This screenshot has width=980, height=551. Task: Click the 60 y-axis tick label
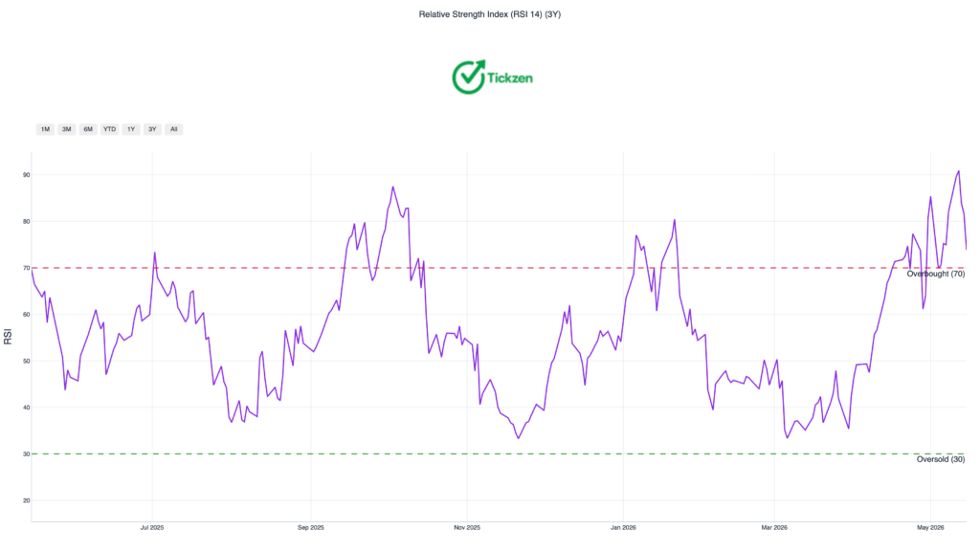[x=26, y=315]
